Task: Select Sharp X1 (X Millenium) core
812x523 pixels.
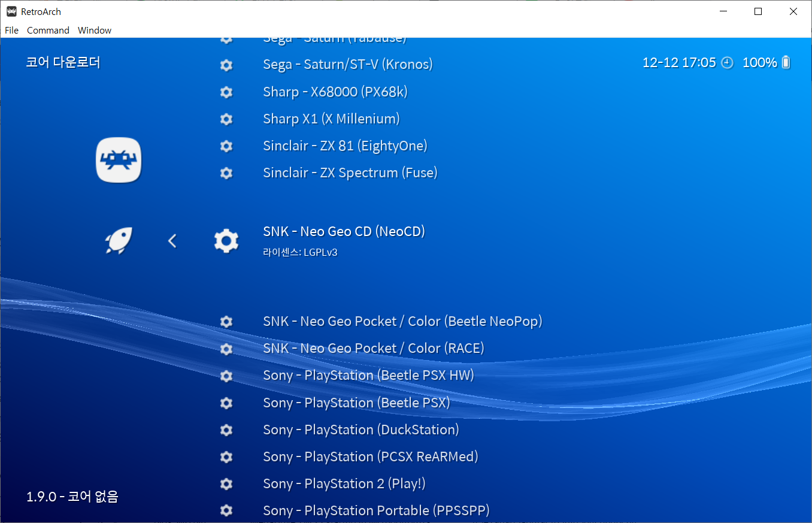Action: coord(331,119)
